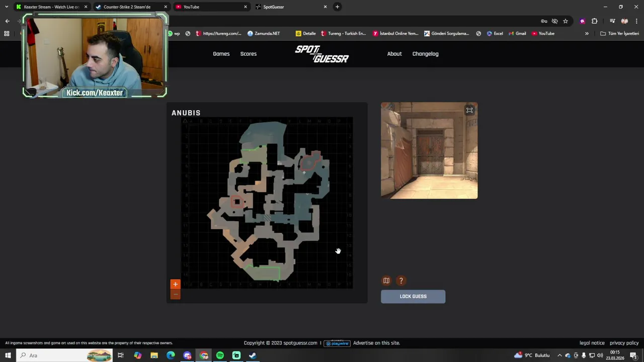The image size is (644, 362).
Task: Switch to the YouTube tab
Action: tap(212, 7)
